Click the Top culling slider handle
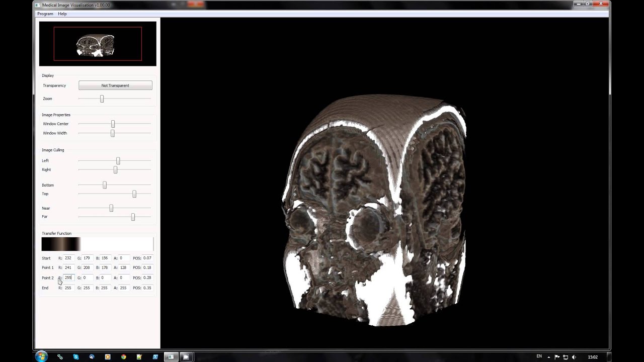 pyautogui.click(x=134, y=194)
